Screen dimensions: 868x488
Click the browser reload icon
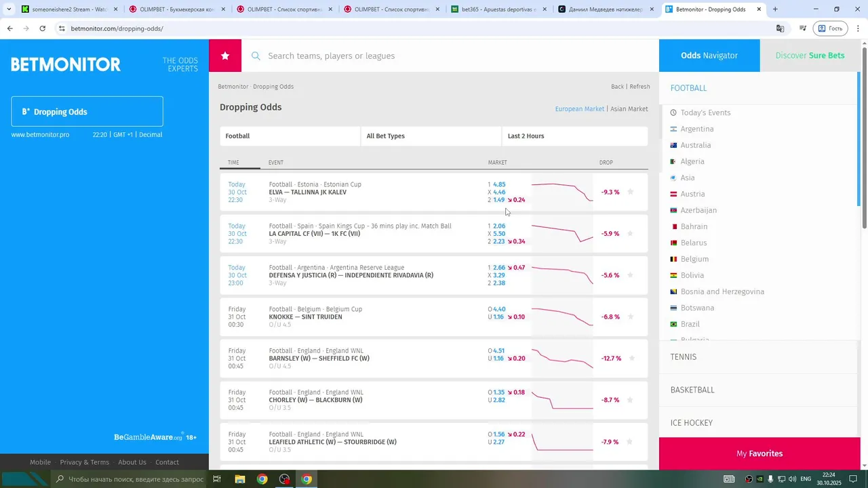(x=42, y=28)
